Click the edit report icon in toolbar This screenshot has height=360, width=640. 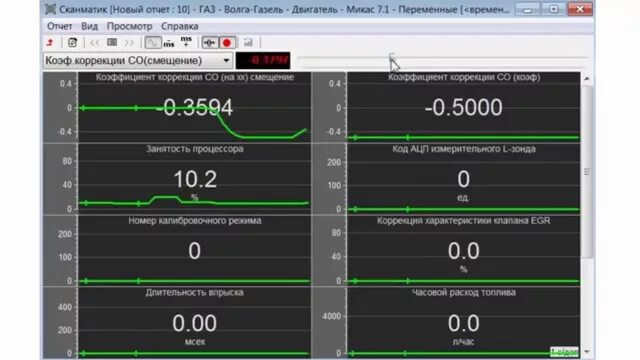tap(72, 42)
